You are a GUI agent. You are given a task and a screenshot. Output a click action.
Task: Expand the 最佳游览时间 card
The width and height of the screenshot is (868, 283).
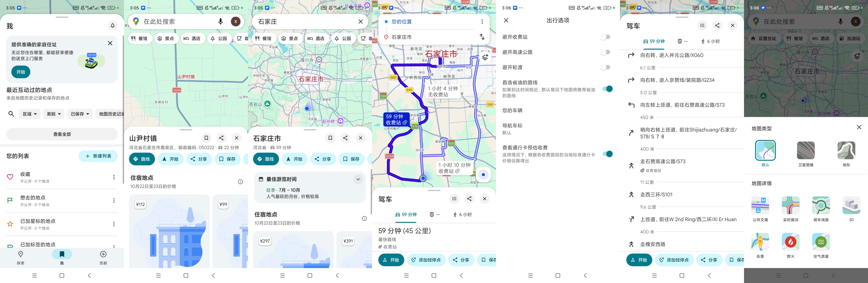(x=358, y=179)
